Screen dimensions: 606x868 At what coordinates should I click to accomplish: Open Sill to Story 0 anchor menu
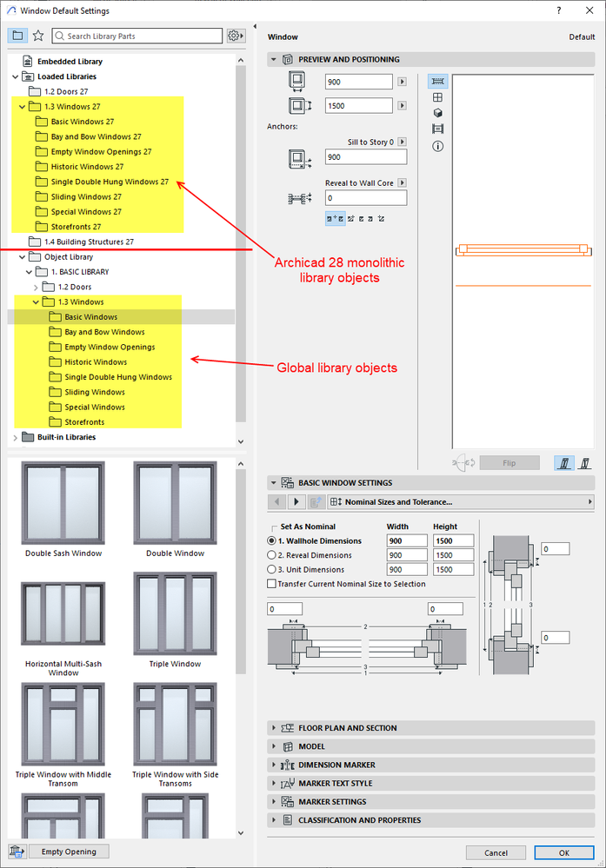tap(403, 142)
